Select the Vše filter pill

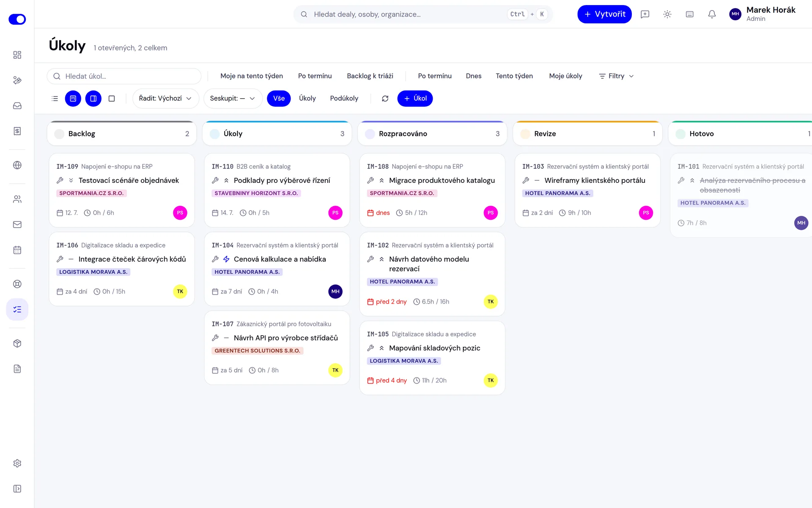pos(279,99)
